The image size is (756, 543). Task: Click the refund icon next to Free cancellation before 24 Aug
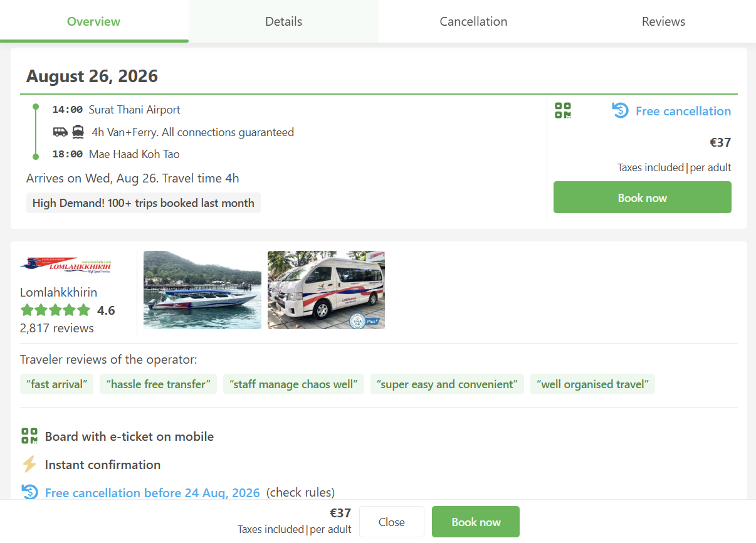pyautogui.click(x=29, y=492)
